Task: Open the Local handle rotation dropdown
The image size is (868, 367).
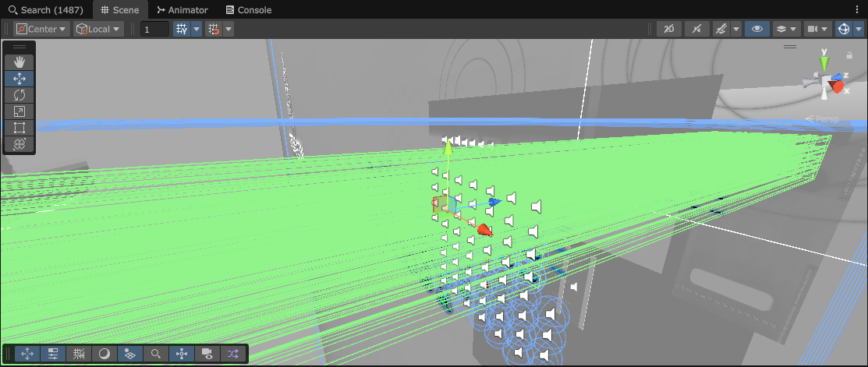Action: point(98,29)
